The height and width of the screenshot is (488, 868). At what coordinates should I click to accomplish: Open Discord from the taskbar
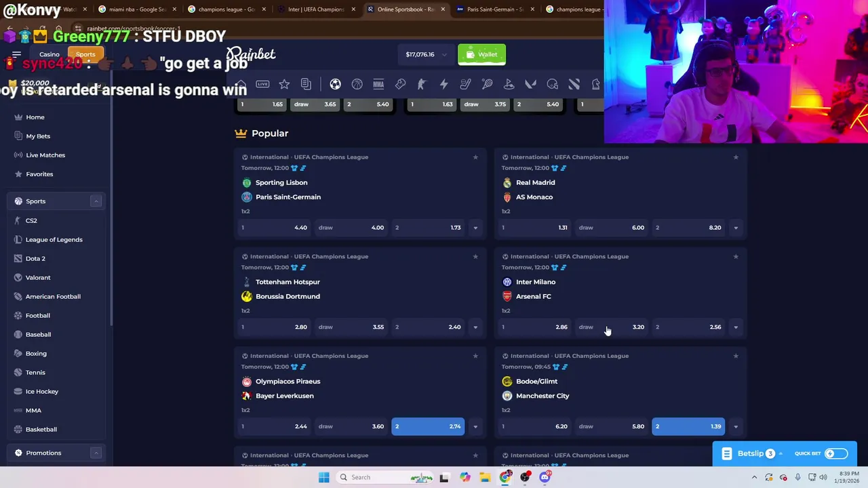(x=545, y=477)
